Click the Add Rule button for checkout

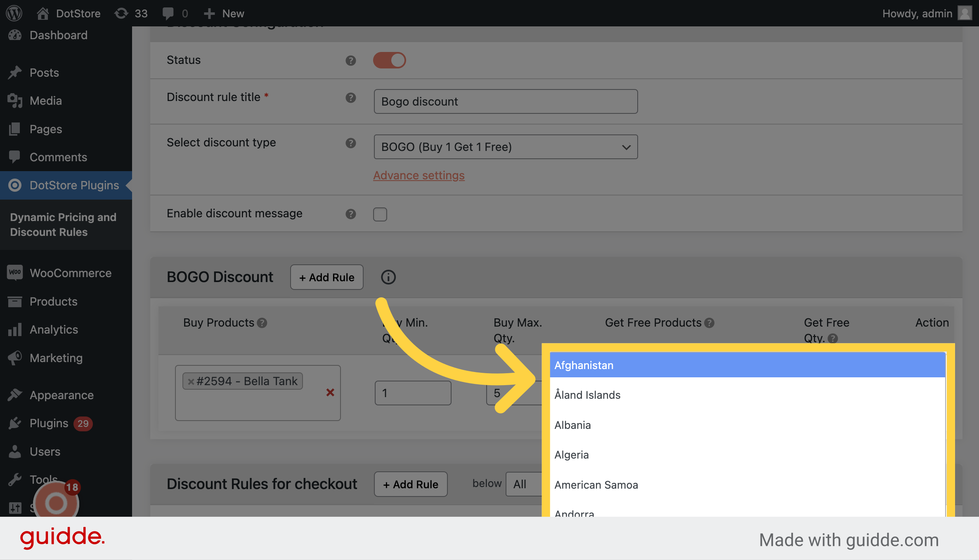tap(410, 483)
